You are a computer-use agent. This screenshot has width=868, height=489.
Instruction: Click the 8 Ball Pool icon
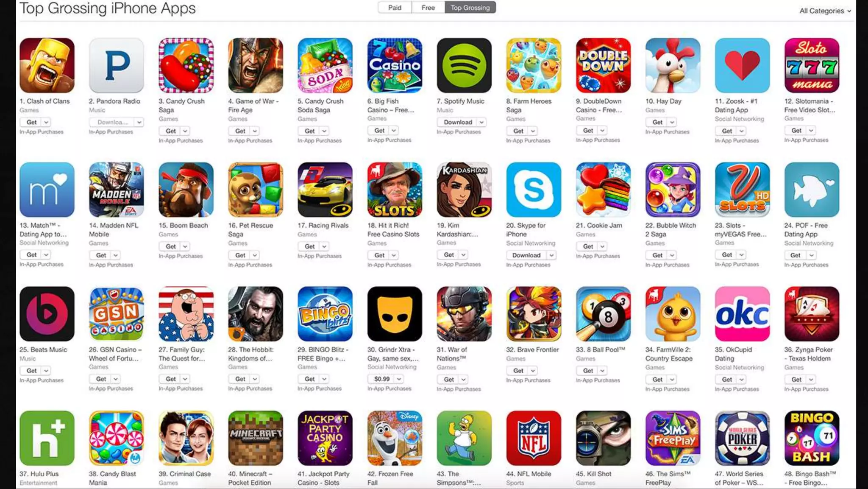pyautogui.click(x=603, y=314)
